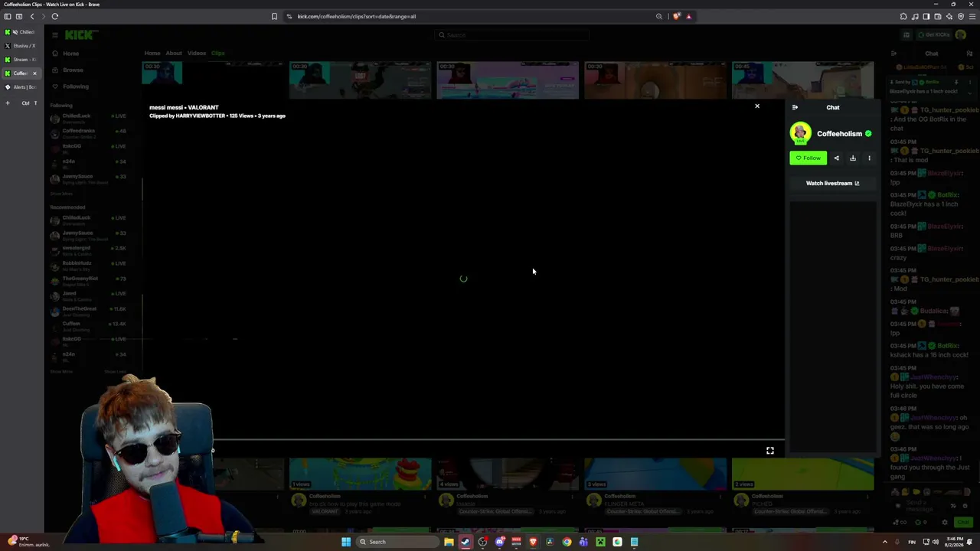Open Brave Rewards triangle icon
This screenshot has height=551, width=980.
pyautogui.click(x=688, y=16)
